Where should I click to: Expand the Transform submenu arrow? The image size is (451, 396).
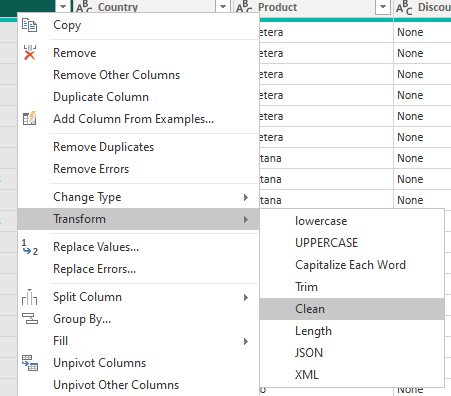pyautogui.click(x=246, y=219)
